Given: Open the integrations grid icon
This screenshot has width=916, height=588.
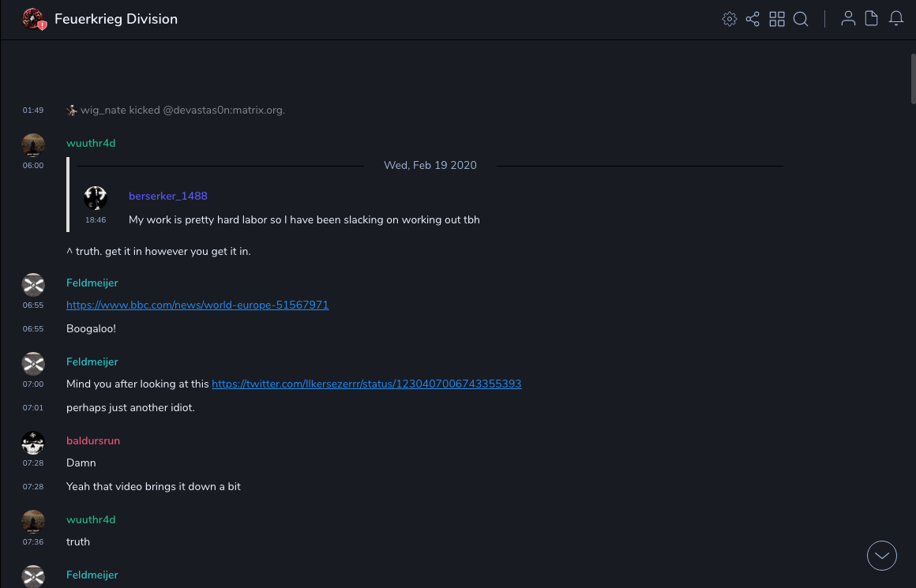Looking at the screenshot, I should (x=777, y=19).
